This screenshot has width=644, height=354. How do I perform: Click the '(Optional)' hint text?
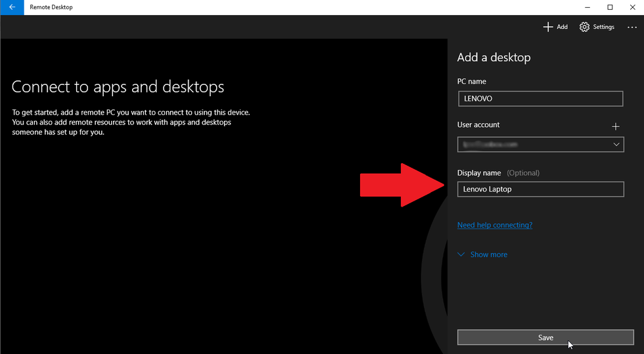[x=523, y=172]
